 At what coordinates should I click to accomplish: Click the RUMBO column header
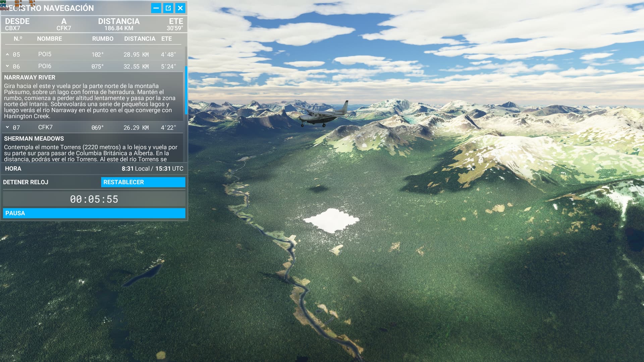tap(102, 39)
